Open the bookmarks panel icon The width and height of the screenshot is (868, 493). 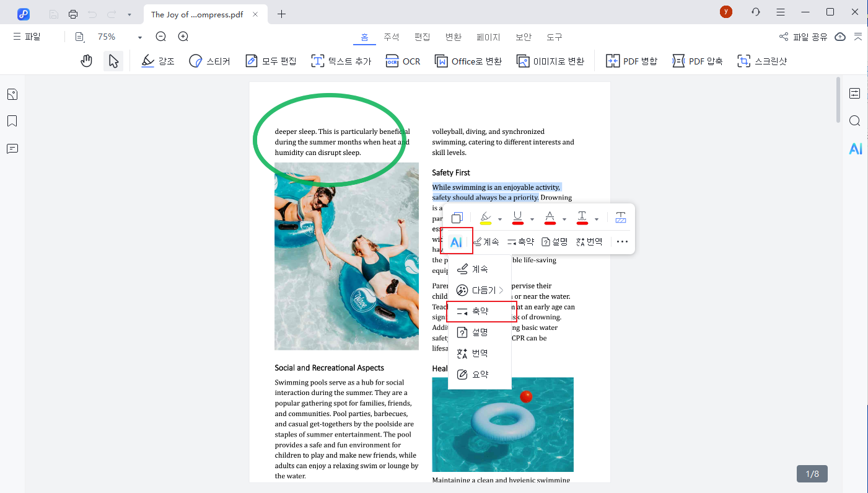pyautogui.click(x=12, y=121)
